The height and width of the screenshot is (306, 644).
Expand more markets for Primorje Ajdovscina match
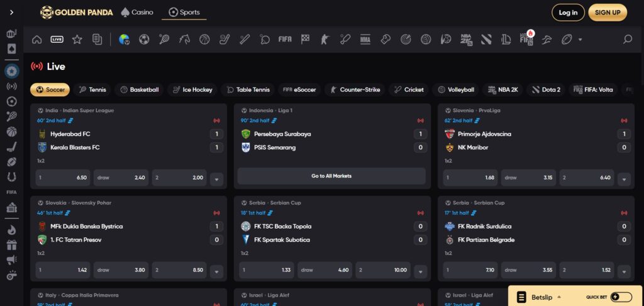[x=624, y=179]
